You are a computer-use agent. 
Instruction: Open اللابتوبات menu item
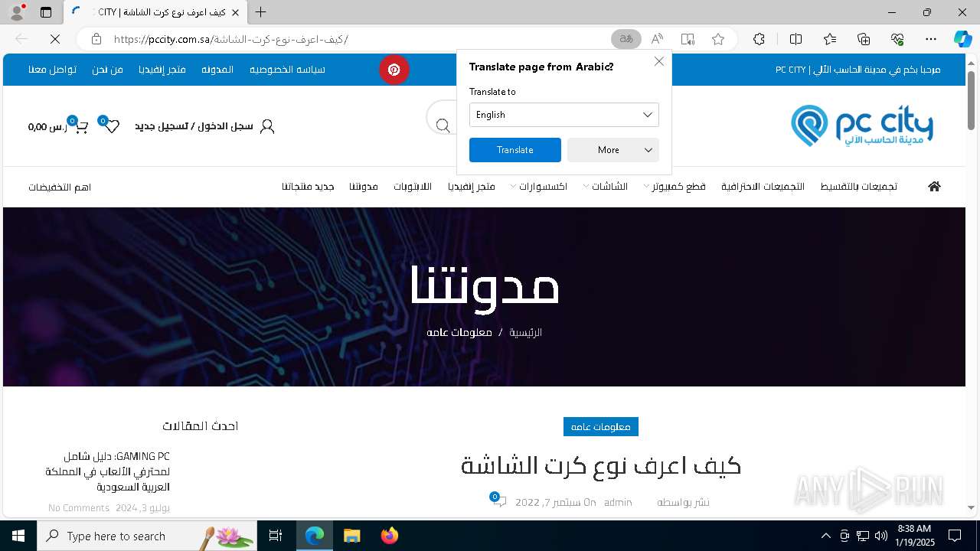point(413,187)
